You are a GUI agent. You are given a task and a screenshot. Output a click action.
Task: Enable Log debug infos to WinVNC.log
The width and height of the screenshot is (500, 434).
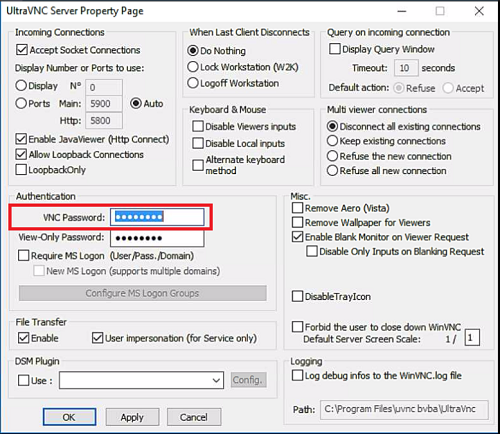(x=297, y=375)
